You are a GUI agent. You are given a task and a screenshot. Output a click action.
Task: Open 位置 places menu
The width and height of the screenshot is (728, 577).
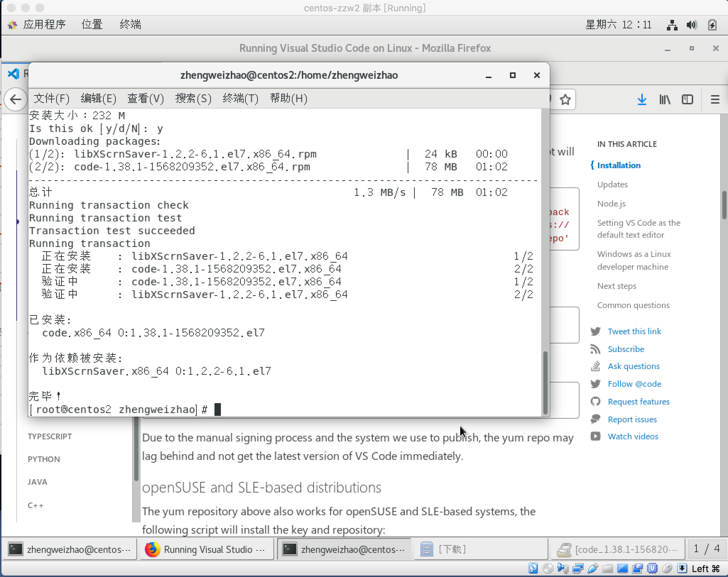tap(92, 24)
